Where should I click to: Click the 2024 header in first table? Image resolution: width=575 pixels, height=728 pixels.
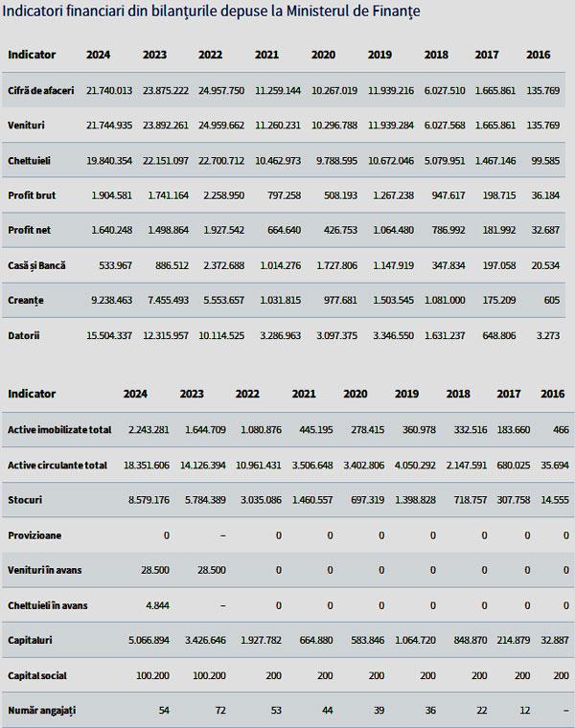pyautogui.click(x=98, y=55)
